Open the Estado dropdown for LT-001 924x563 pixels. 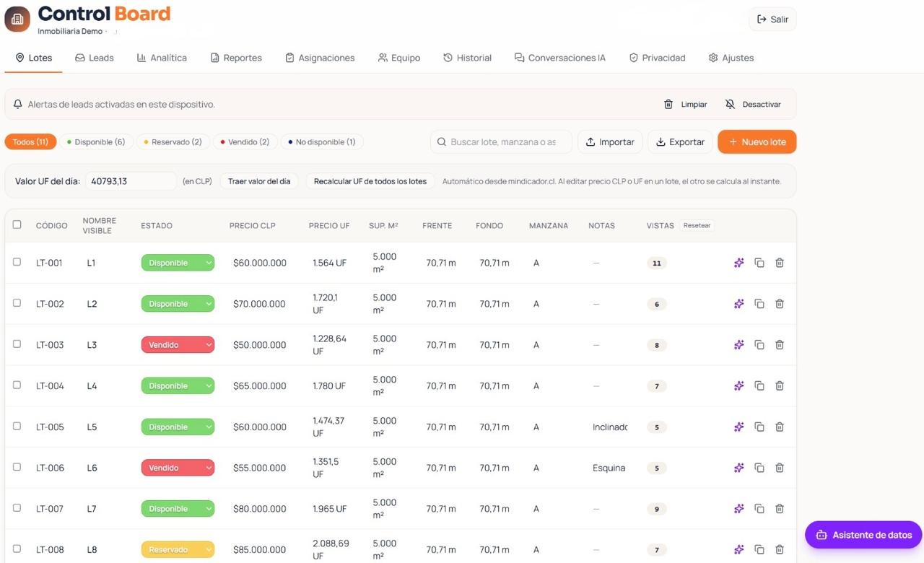coord(178,263)
